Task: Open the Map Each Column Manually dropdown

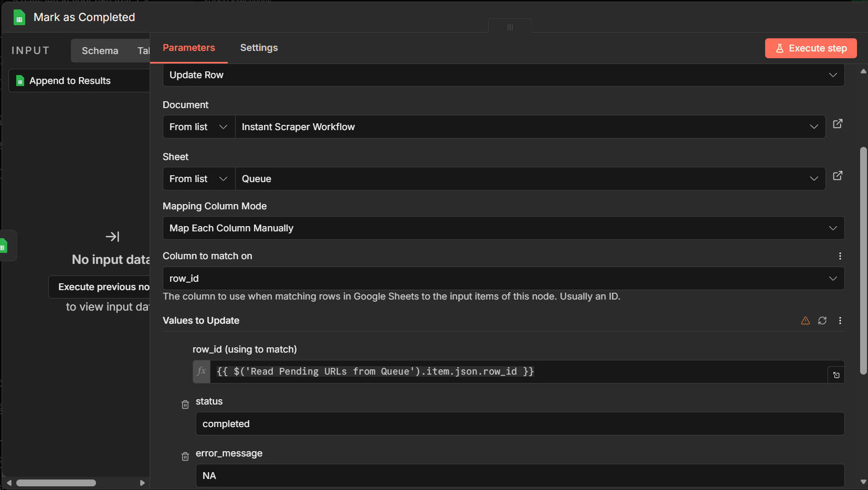Action: [x=503, y=228]
